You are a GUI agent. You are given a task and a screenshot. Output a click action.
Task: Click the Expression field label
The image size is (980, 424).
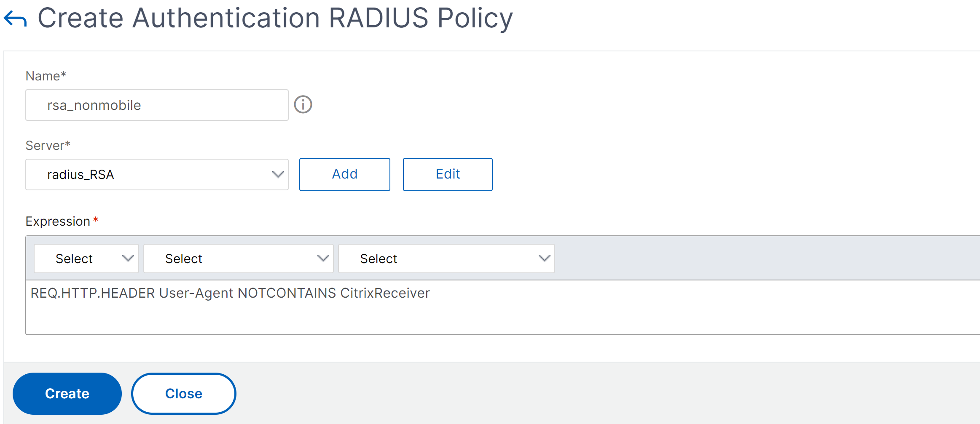point(58,221)
